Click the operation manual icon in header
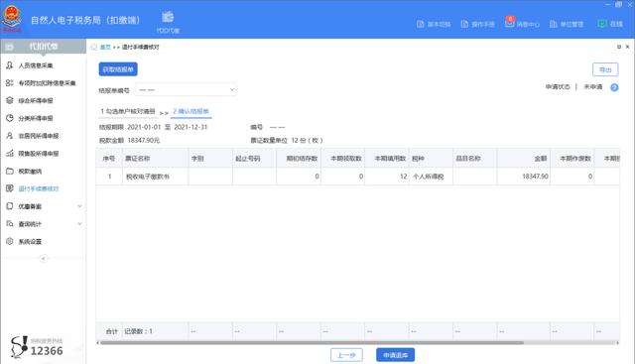This screenshot has width=635, height=364. pyautogui.click(x=464, y=24)
